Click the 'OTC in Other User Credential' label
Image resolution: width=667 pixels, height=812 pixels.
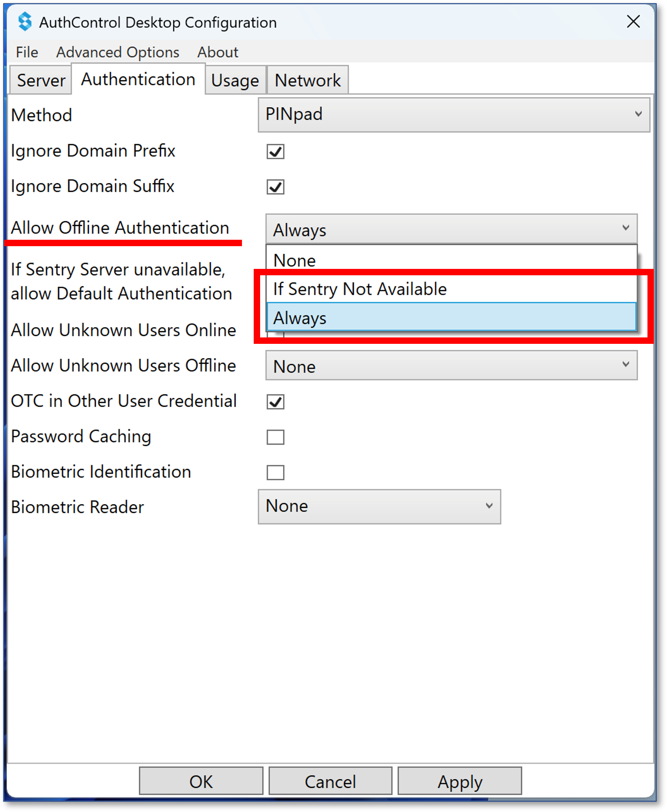(124, 401)
